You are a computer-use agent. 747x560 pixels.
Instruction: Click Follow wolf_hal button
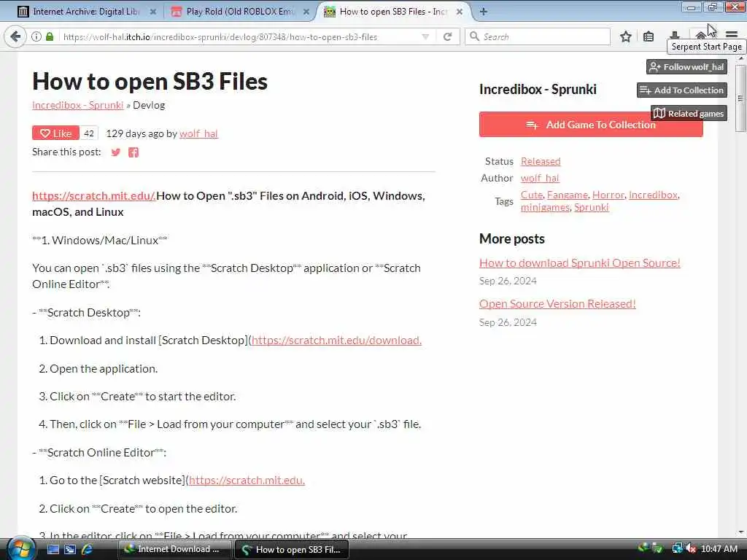point(686,67)
